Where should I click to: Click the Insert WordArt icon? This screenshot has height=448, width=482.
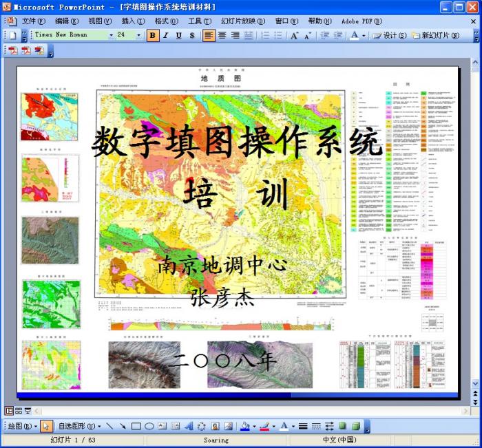pos(189,427)
